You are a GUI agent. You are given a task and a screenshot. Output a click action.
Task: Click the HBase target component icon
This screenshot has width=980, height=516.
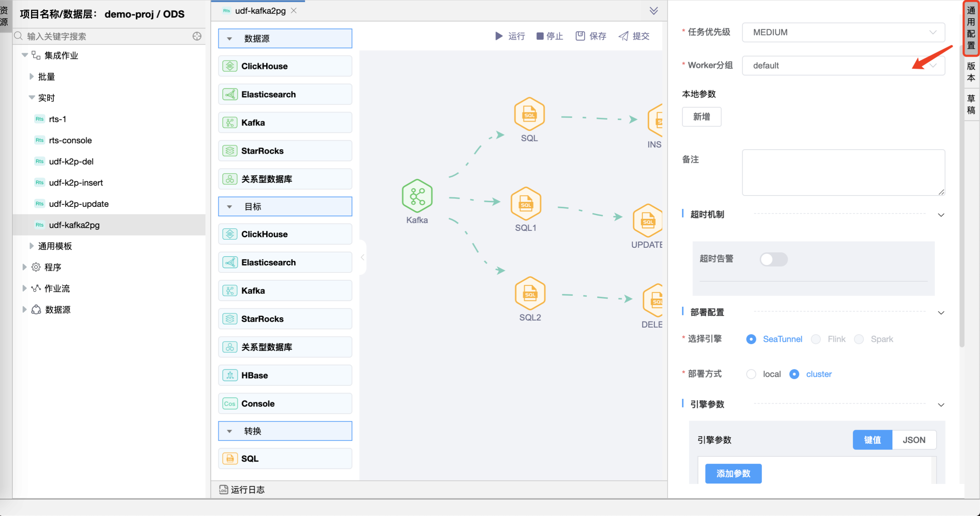tap(230, 375)
